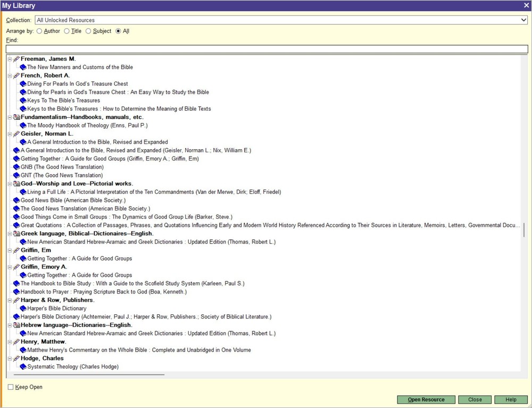Click the book icon for Great Quotations
Screen dimensions: 532x408
tap(16, 225)
